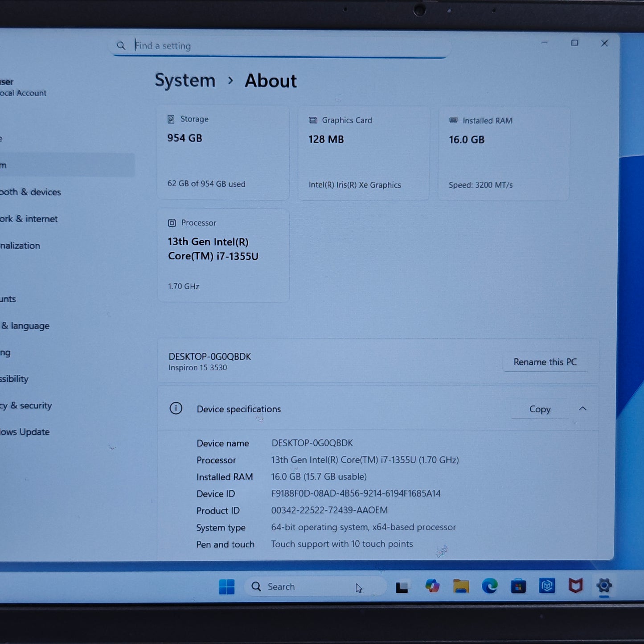The height and width of the screenshot is (644, 644).
Task: Click System in the breadcrumb header
Action: pyautogui.click(x=185, y=81)
